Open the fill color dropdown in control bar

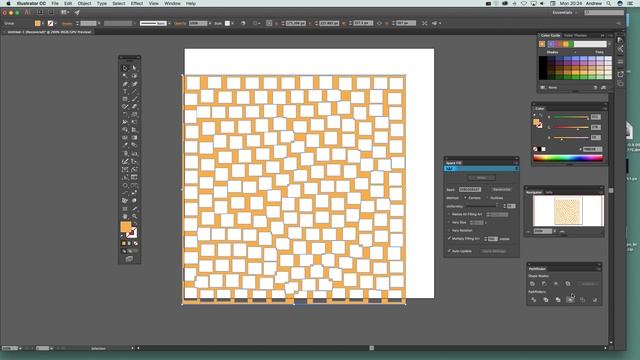click(x=43, y=23)
